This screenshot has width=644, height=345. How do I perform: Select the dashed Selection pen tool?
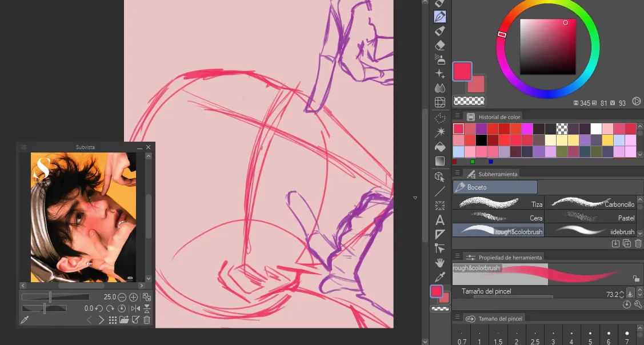pos(440,119)
